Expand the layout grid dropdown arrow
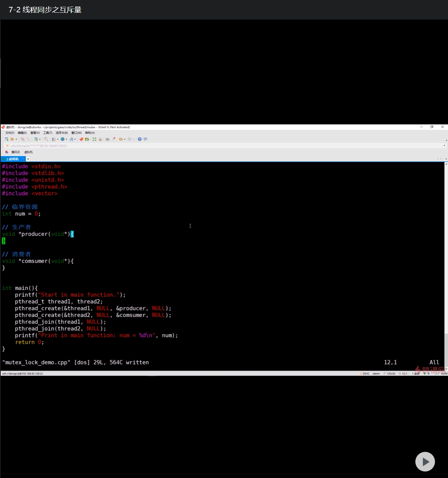Viewport: 448px width, 478px height. 133,139
